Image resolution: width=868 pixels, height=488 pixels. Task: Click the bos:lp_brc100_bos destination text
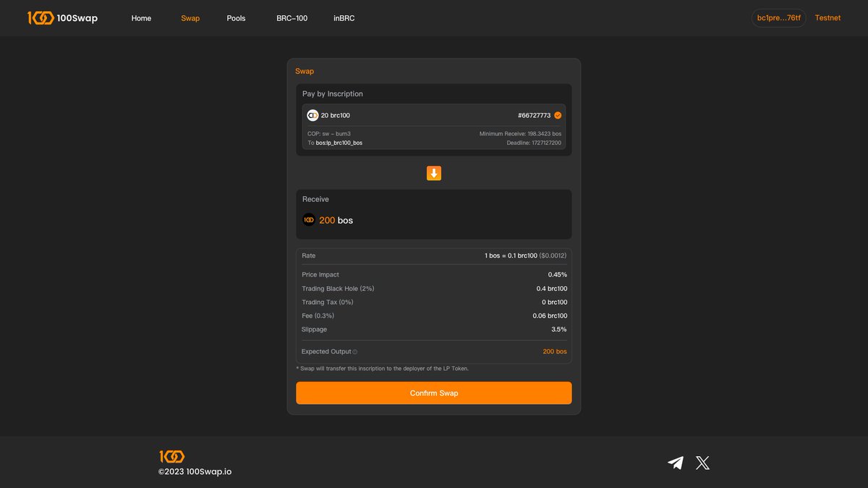click(x=339, y=143)
